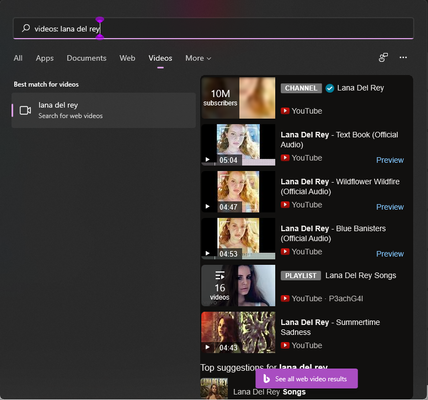Viewport: 428px width, 400px height.
Task: Switch to the All tab
Action: pos(18,58)
